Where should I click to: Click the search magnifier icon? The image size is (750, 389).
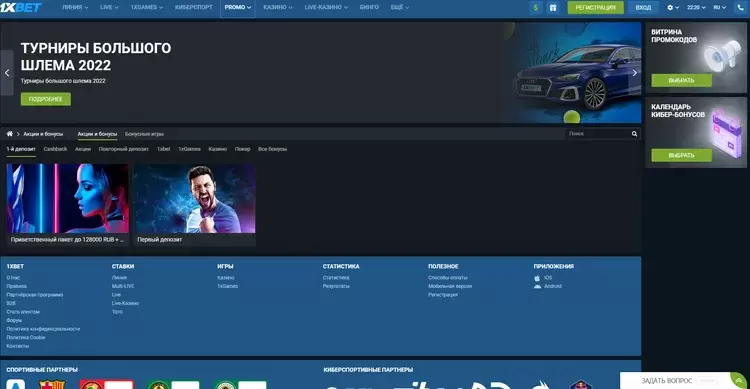(x=634, y=134)
